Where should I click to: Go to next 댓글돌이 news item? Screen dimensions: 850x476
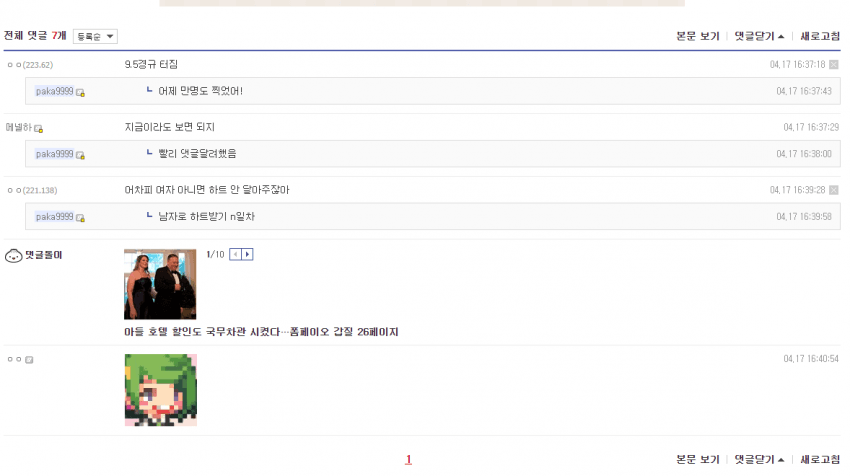point(247,254)
